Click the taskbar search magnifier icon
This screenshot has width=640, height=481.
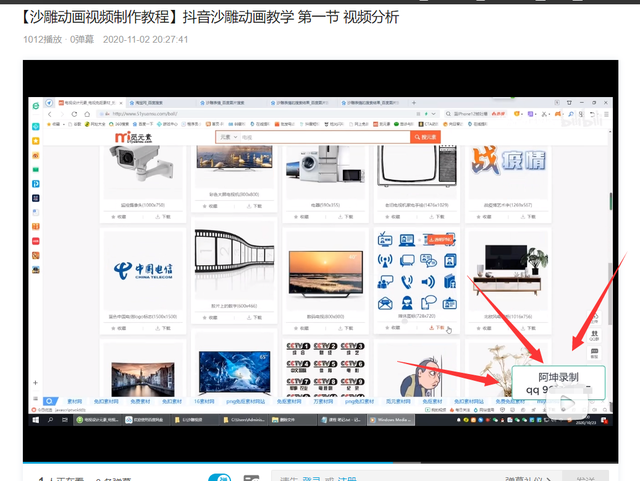coord(50,420)
